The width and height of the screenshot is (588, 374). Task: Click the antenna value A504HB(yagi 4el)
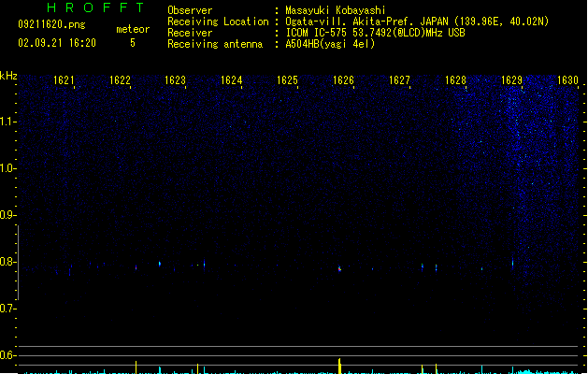[x=330, y=44]
